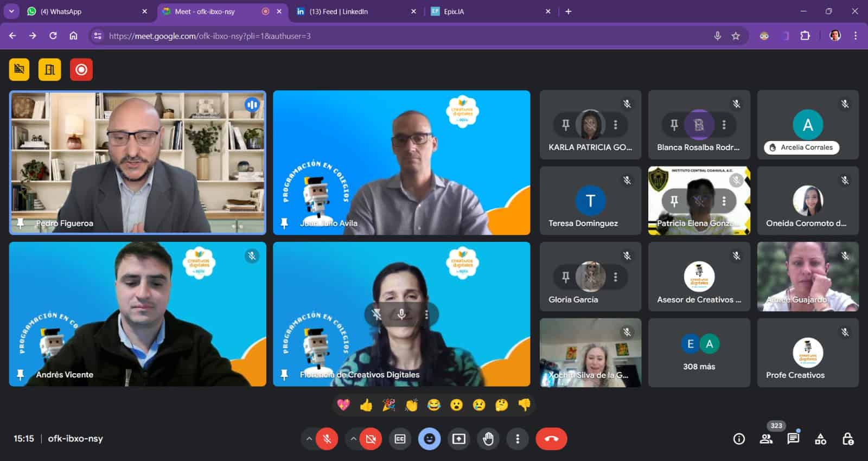Open the present screen share icon
The width and height of the screenshot is (868, 461).
459,439
